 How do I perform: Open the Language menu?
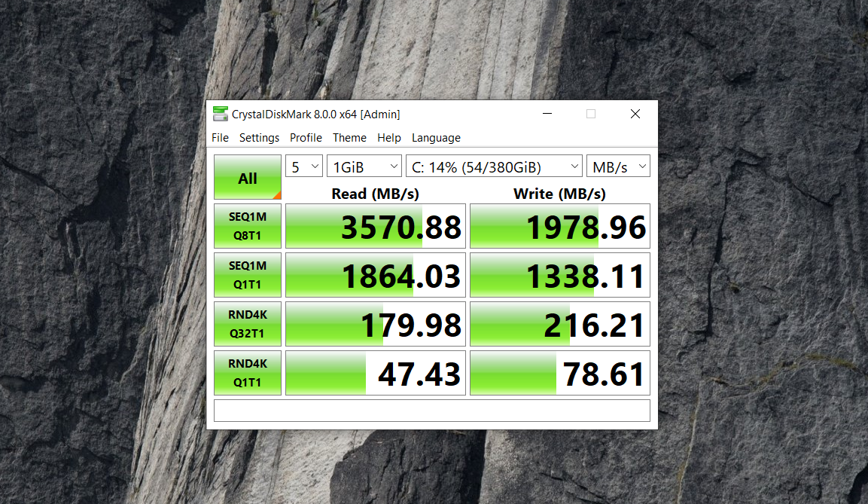[x=436, y=138]
